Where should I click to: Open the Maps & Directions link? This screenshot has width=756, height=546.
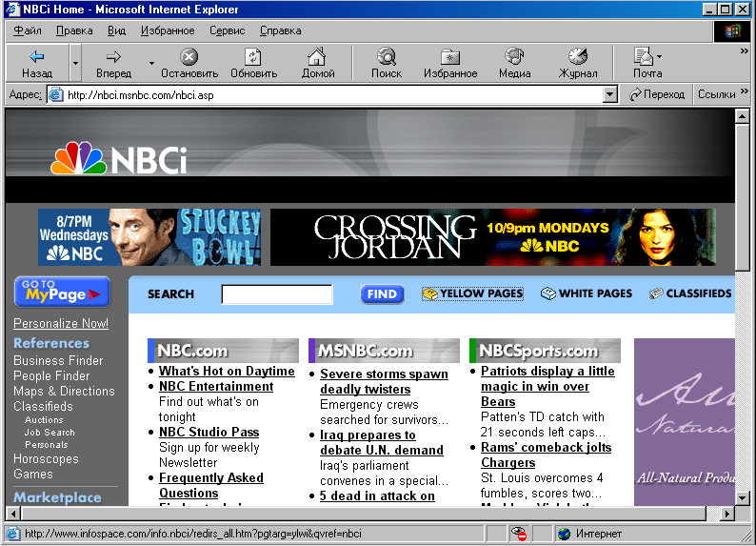(x=64, y=391)
